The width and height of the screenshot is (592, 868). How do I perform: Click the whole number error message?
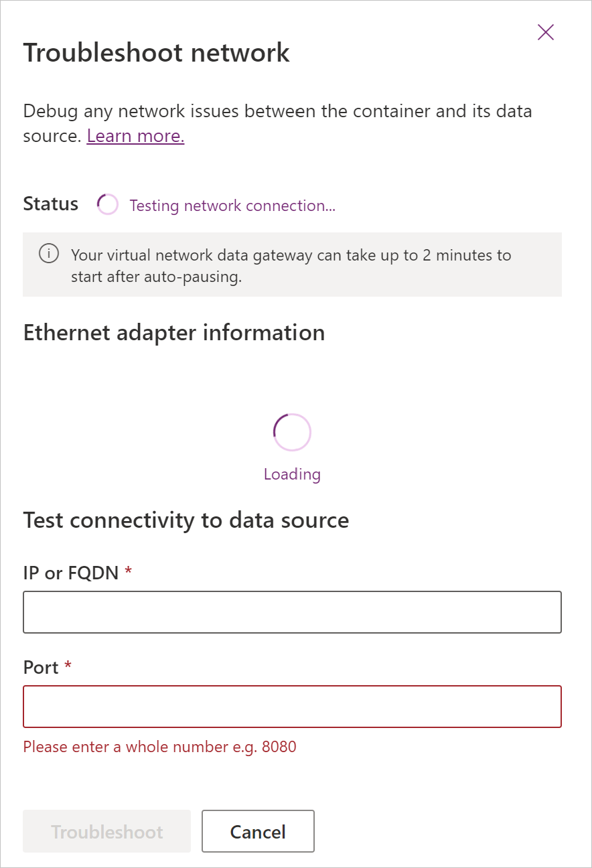160,746
